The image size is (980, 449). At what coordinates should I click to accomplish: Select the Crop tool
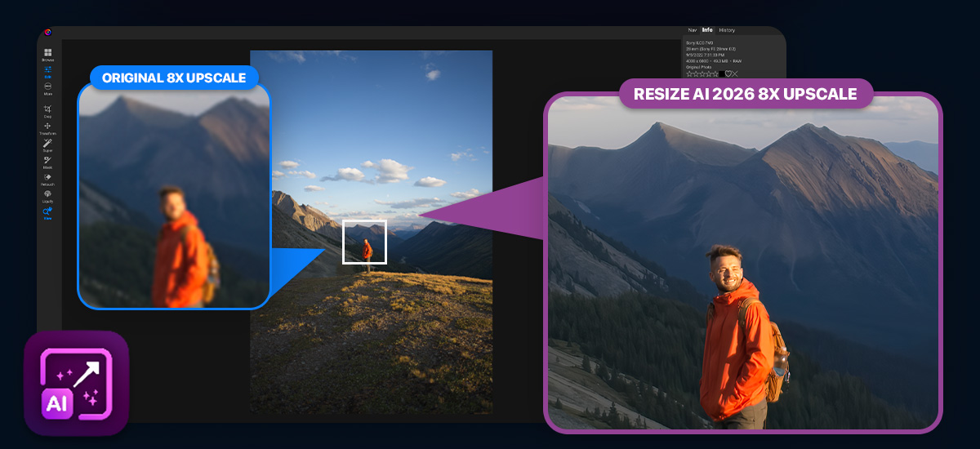[x=47, y=111]
